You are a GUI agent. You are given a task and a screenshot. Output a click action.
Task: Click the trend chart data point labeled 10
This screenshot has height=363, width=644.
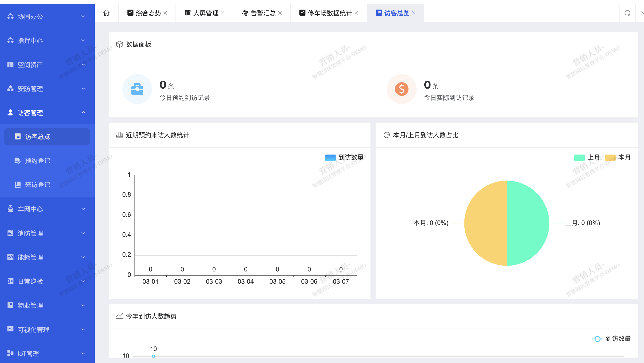click(x=153, y=356)
